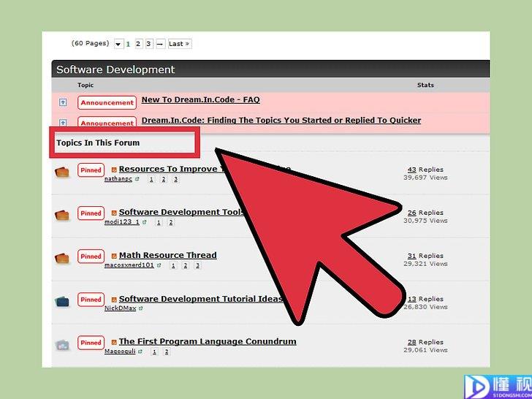The width and height of the screenshot is (532, 399).
Task: Click Pinned badge on Resources To Improve
Action: [x=91, y=170]
